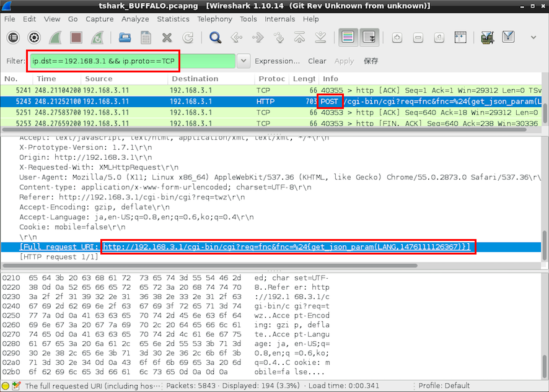Open capture options gear icon
The image size is (549, 392).
click(34, 37)
